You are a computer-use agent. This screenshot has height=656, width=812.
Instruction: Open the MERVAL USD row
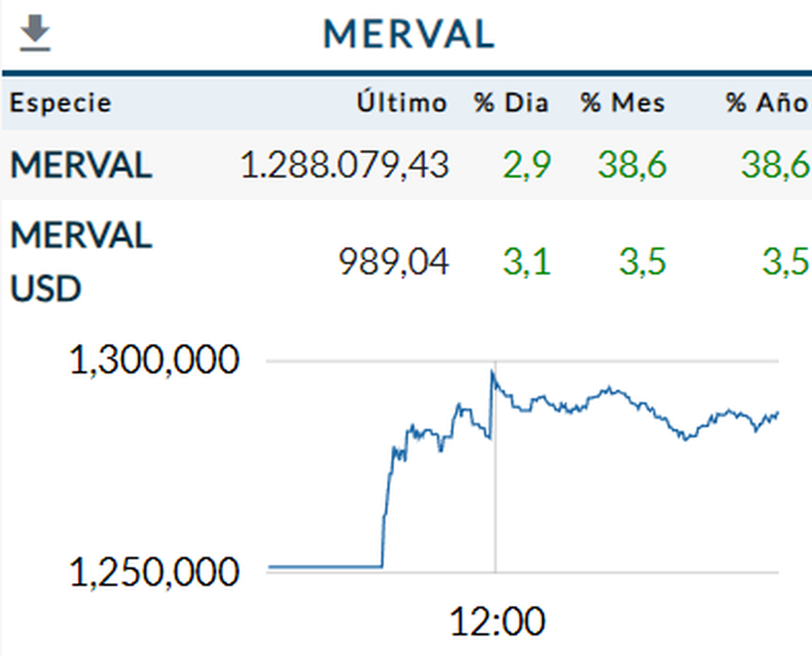pos(81,262)
